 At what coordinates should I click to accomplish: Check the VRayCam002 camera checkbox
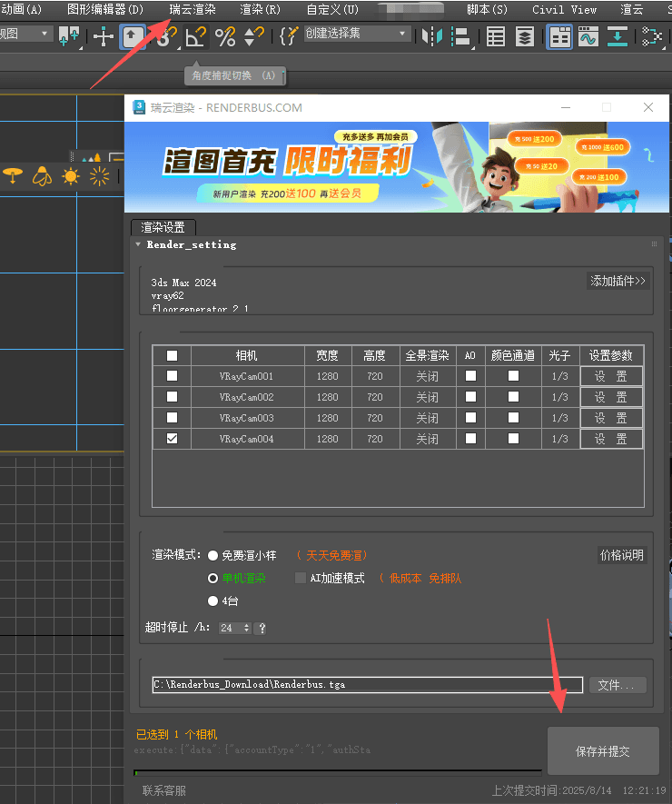click(173, 397)
